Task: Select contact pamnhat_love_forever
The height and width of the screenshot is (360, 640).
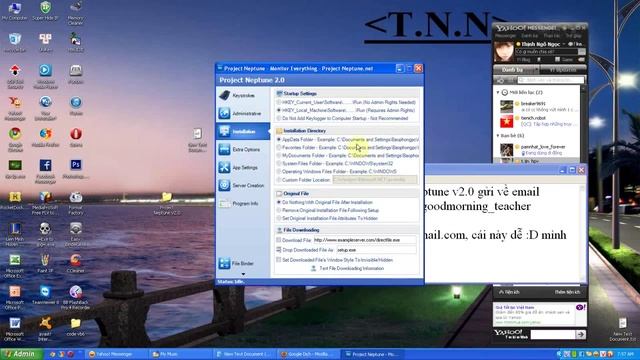Action: (539, 149)
